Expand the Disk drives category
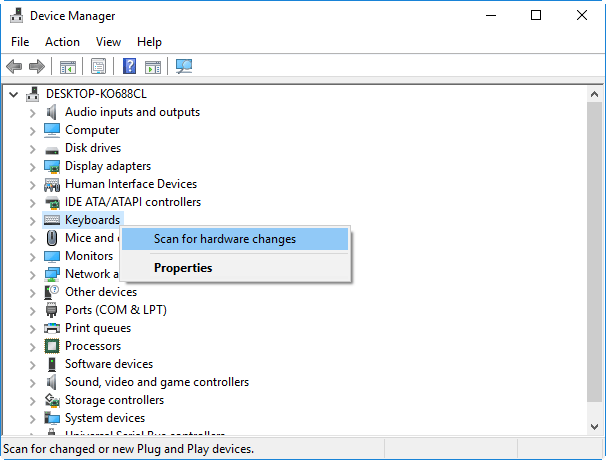Screen dimensions: 606x460 [x=32, y=148]
